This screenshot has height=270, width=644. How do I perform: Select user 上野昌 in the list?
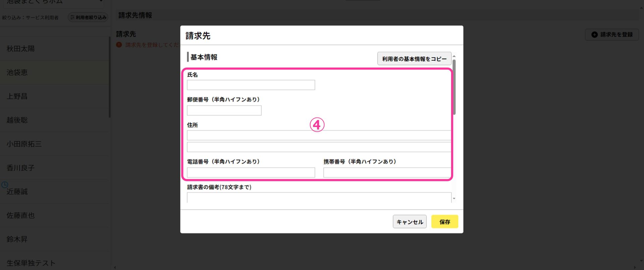pyautogui.click(x=54, y=96)
